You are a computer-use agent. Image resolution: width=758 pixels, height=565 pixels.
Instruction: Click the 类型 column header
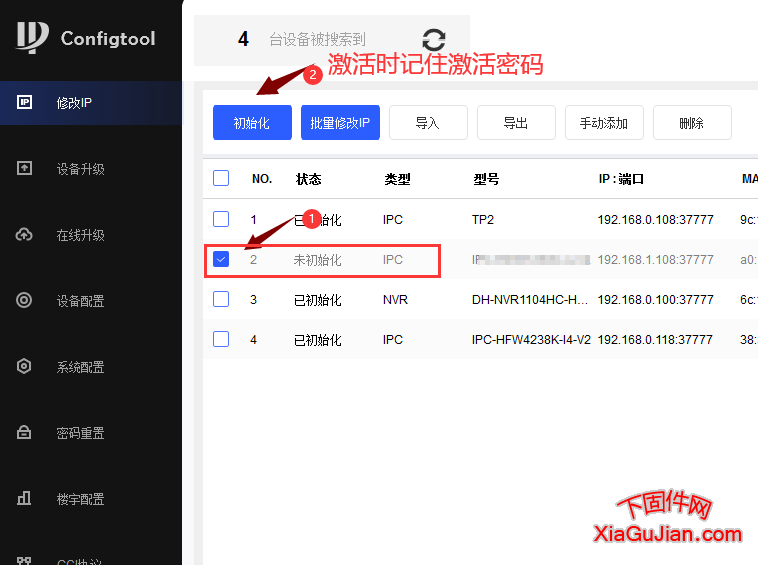397,179
